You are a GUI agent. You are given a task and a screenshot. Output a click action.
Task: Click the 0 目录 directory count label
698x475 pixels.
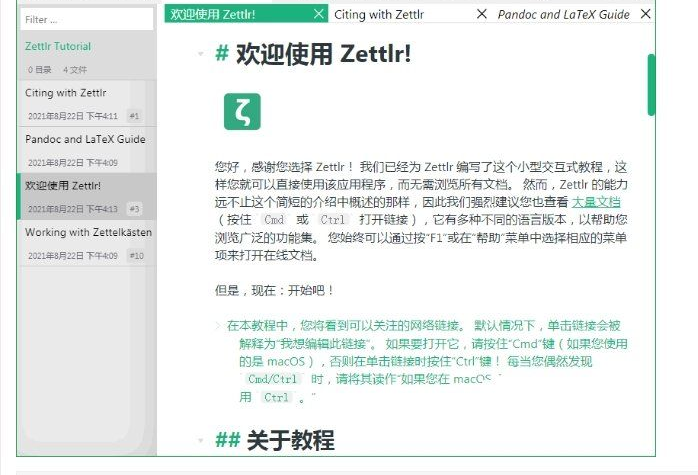40,70
